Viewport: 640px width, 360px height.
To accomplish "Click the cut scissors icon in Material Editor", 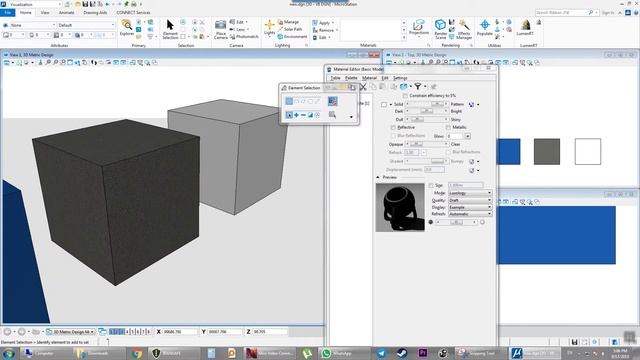I will point(363,87).
